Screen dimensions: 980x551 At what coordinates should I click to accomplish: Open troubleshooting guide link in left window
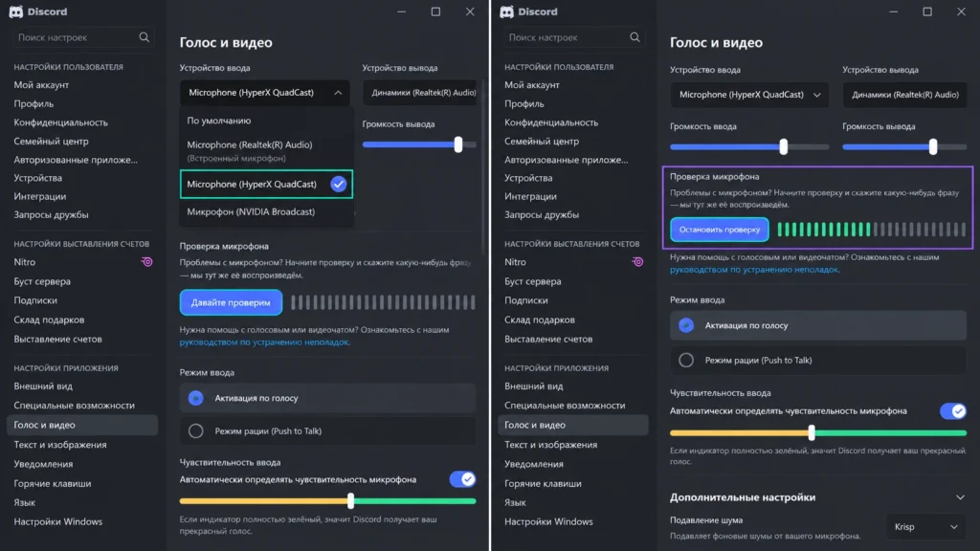[264, 342]
